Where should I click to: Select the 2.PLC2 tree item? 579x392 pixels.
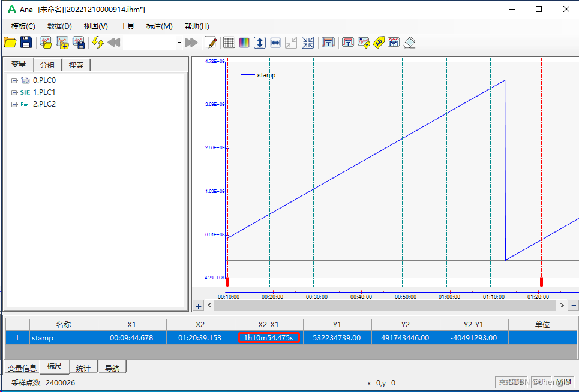click(x=44, y=104)
